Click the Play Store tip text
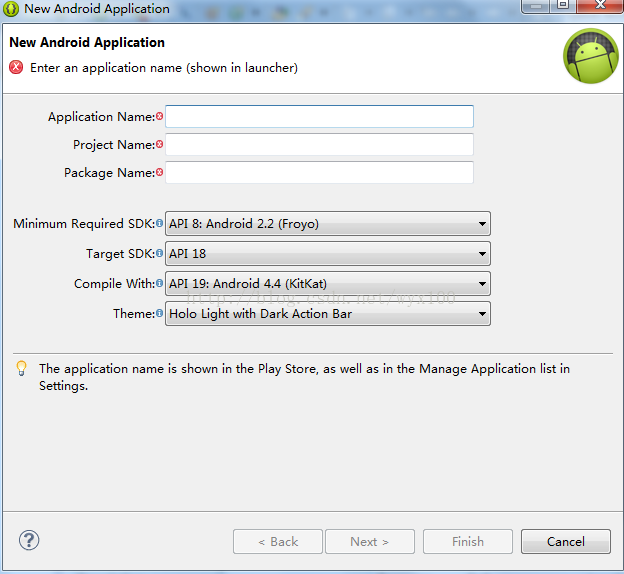624x574 pixels. (304, 377)
